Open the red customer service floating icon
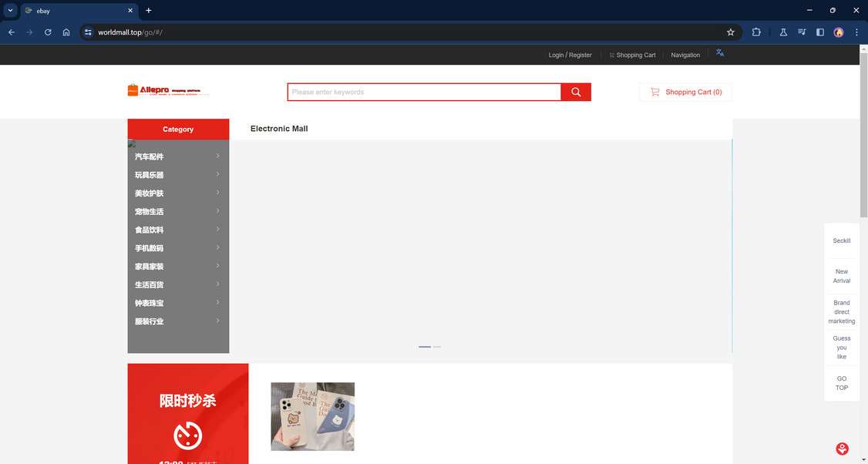The width and height of the screenshot is (868, 464). pyautogui.click(x=842, y=449)
